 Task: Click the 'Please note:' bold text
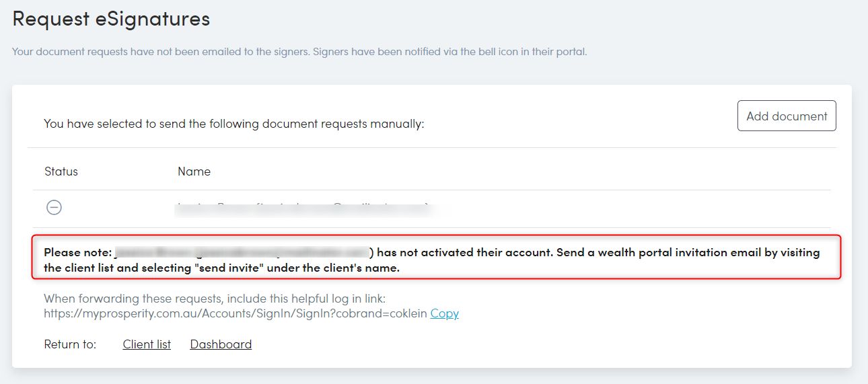pyautogui.click(x=77, y=253)
